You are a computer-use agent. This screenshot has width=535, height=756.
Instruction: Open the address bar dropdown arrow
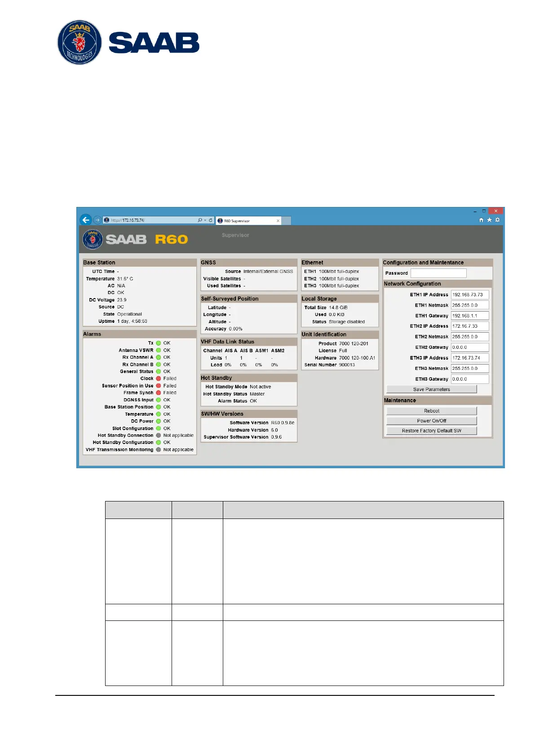tap(205, 220)
